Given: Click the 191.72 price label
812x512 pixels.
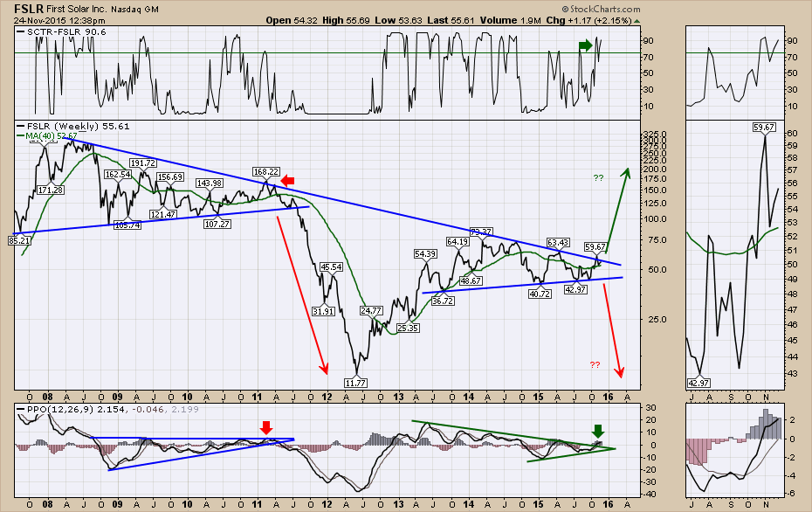Looking at the screenshot, I should point(143,163).
